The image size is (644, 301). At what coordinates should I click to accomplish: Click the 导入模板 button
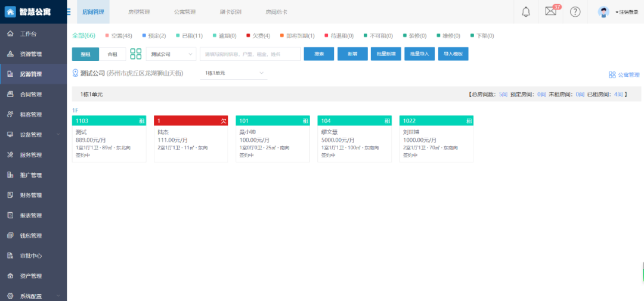(x=453, y=54)
